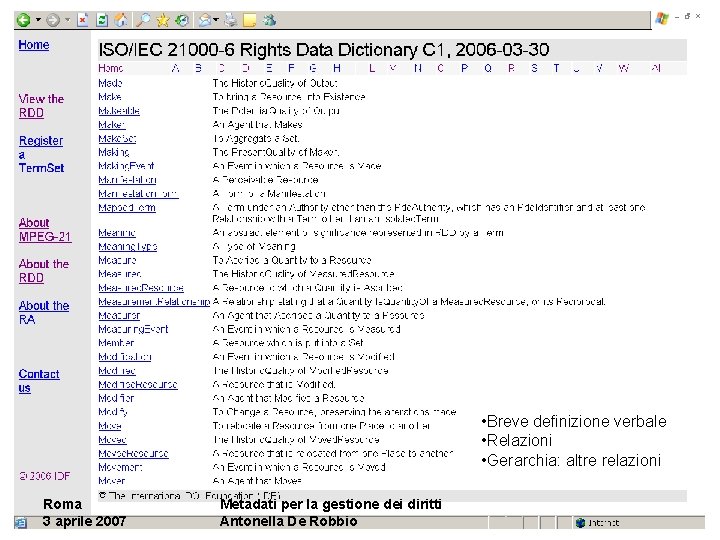This screenshot has height=540, width=720.
Task: Open Messenger with the people icon
Action: [269, 20]
